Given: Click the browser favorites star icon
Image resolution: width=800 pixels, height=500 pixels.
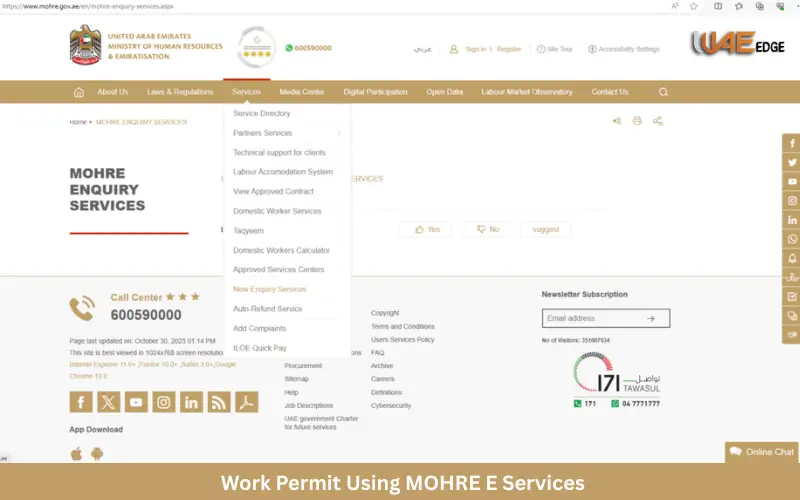Looking at the screenshot, I should (x=693, y=6).
